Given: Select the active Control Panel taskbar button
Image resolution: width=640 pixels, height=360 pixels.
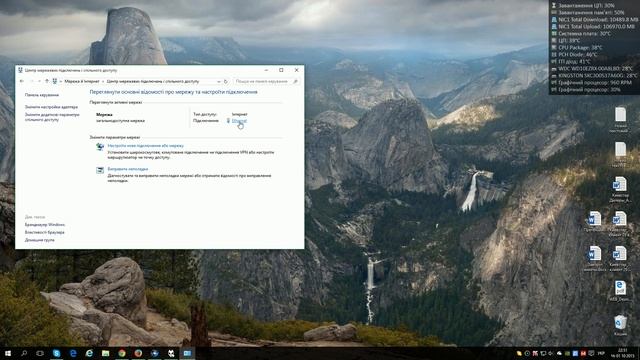Looking at the screenshot, I should (187, 353).
